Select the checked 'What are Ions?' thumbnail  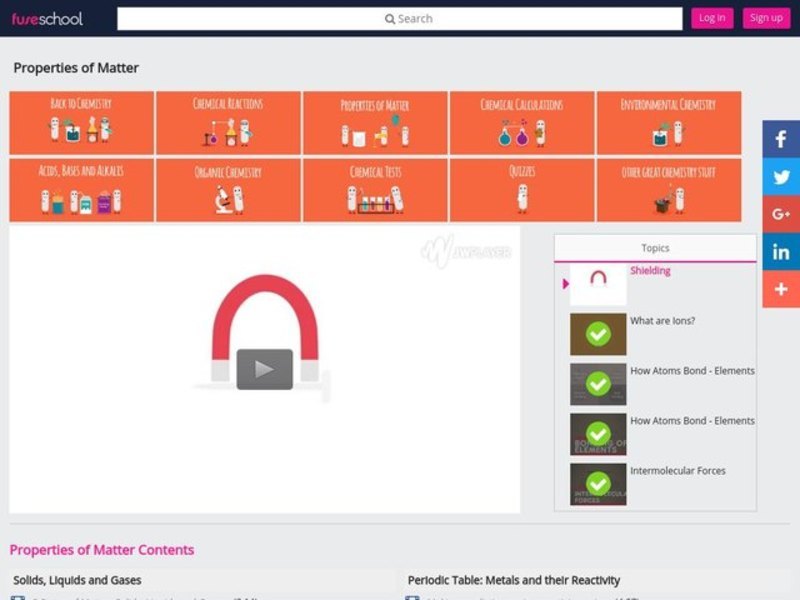tap(598, 334)
